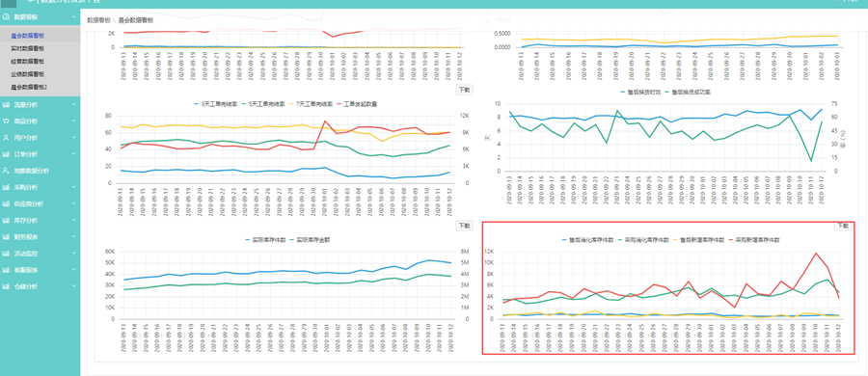
Task: Toggle the 工单发起数量 legend series
Action: click(x=357, y=103)
